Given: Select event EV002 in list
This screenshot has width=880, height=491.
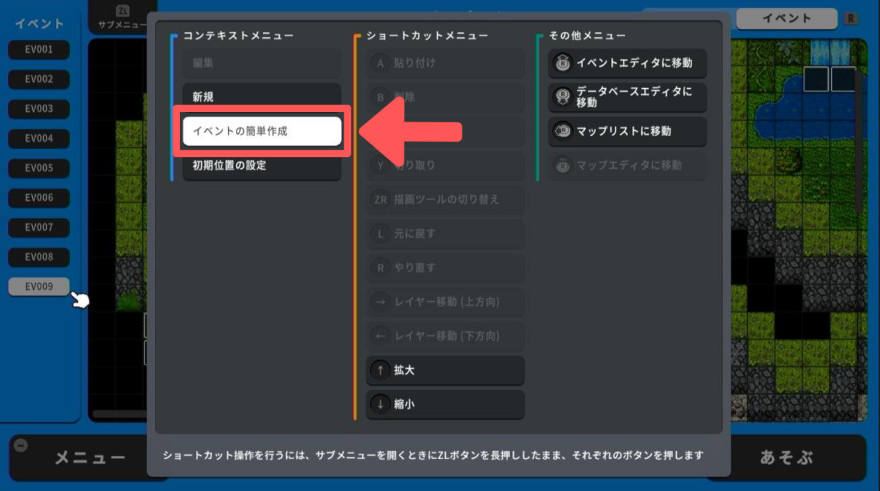Looking at the screenshot, I should tap(39, 79).
